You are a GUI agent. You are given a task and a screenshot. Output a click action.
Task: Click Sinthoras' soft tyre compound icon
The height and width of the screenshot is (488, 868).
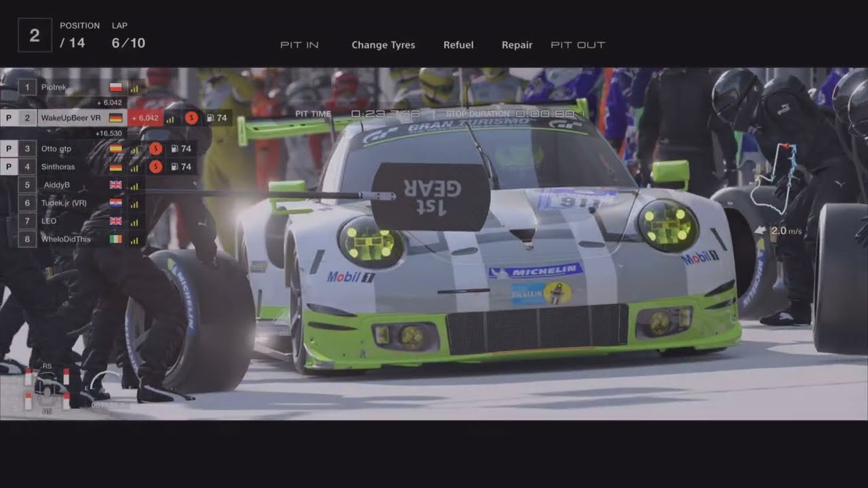155,167
